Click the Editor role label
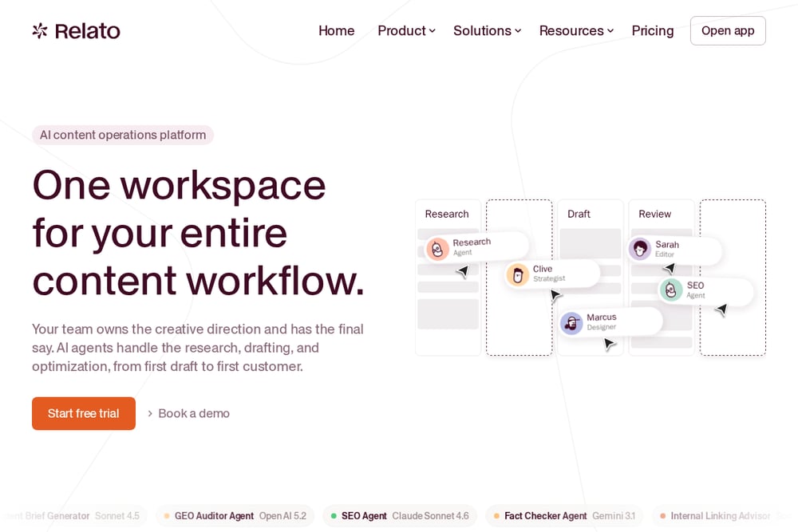 tap(665, 254)
